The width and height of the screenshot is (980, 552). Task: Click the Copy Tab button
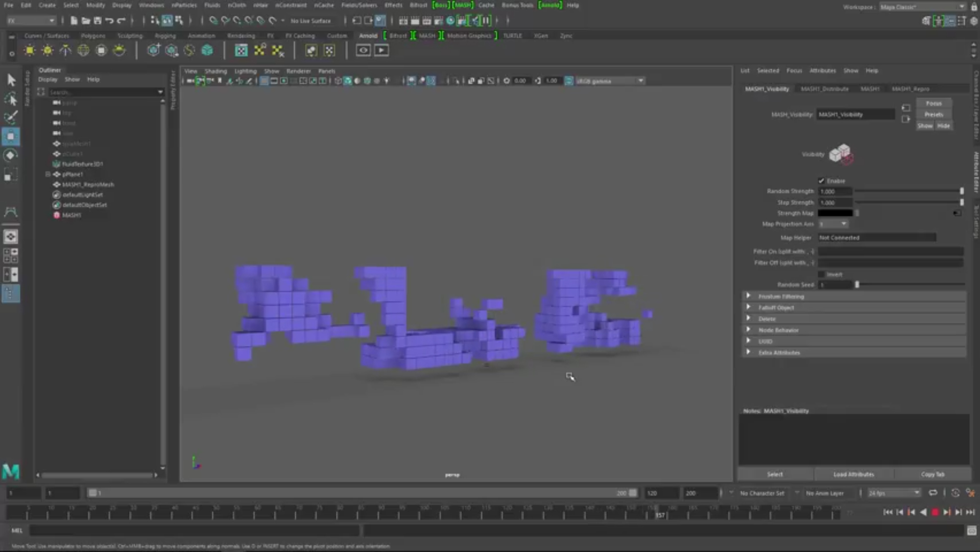click(x=933, y=474)
